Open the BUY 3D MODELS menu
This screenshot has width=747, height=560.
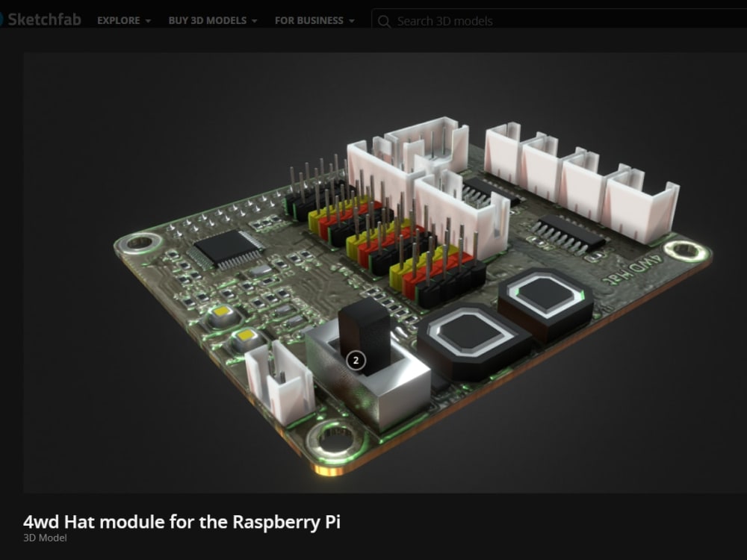coord(208,21)
